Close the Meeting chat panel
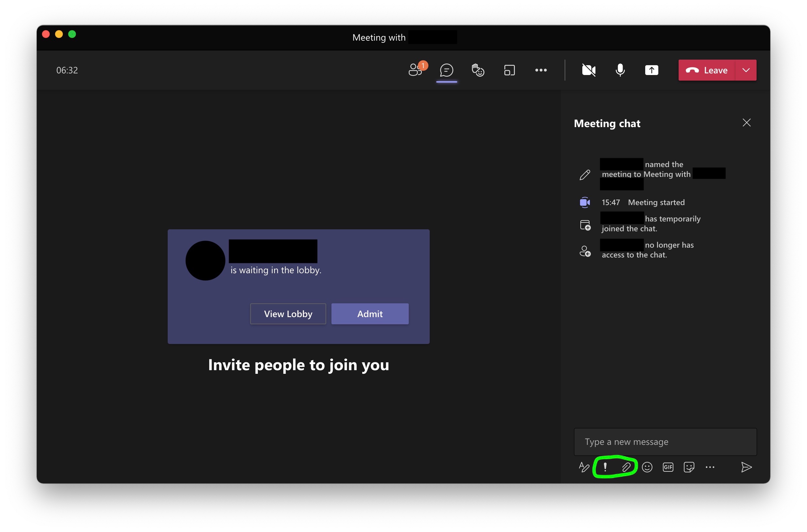The image size is (807, 532). click(746, 123)
